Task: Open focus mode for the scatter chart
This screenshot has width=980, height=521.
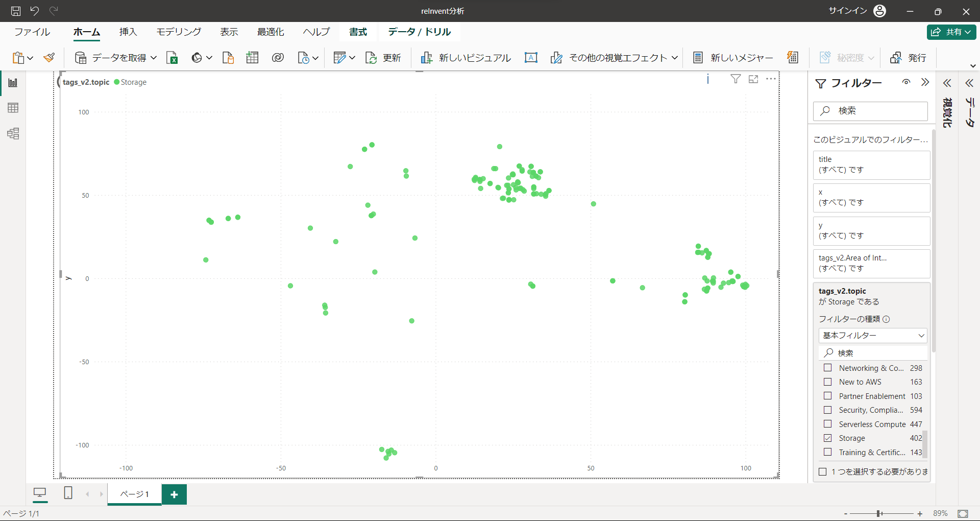Action: point(753,79)
